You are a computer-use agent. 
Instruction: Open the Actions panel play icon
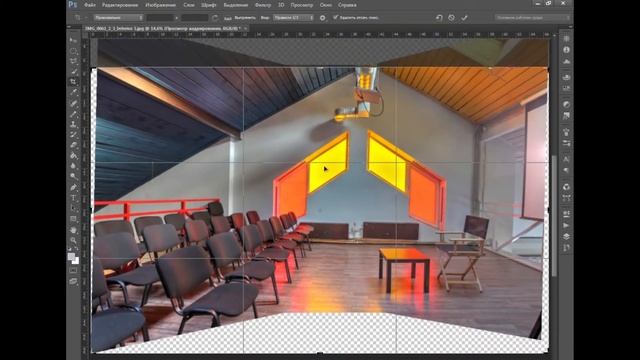(567, 225)
